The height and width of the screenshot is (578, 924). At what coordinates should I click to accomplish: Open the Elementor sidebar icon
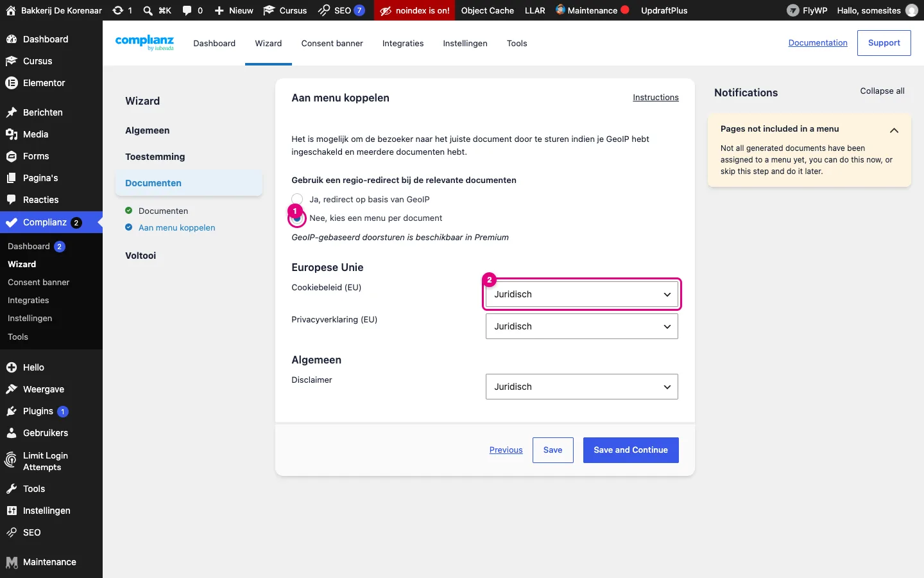click(x=11, y=83)
